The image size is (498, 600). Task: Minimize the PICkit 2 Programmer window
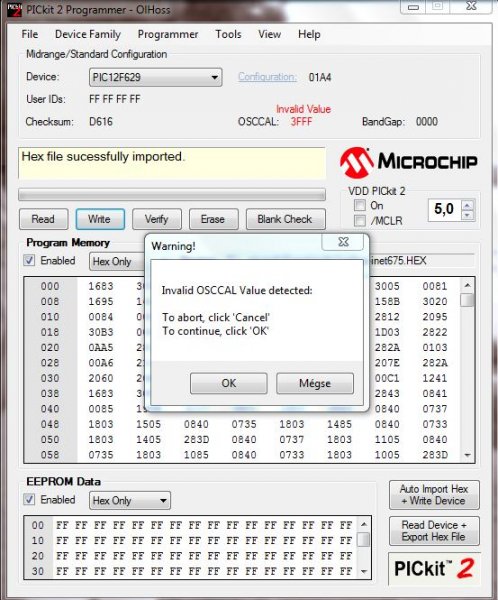(x=413, y=7)
